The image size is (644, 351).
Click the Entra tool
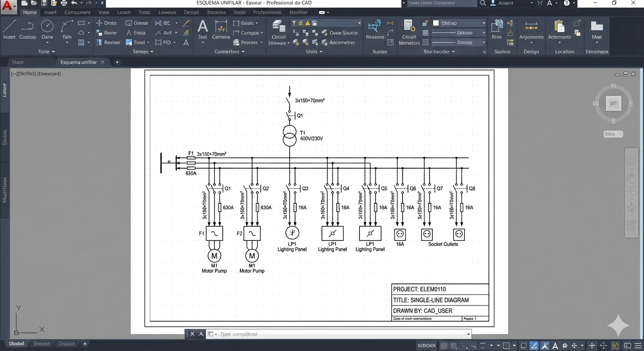point(135,33)
